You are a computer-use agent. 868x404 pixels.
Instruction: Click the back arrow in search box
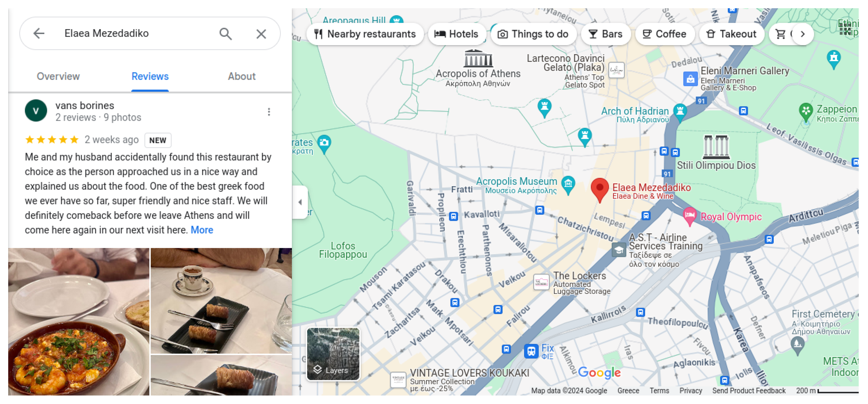[39, 33]
